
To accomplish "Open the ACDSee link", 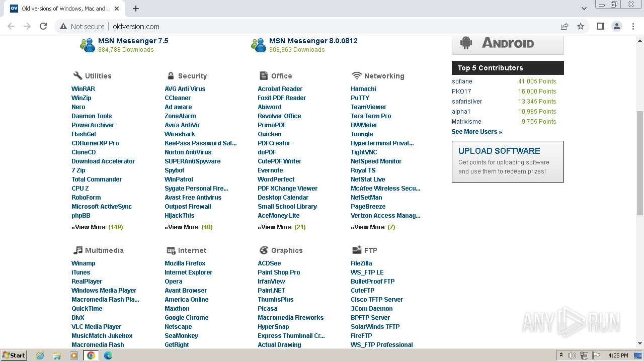I will click(269, 263).
